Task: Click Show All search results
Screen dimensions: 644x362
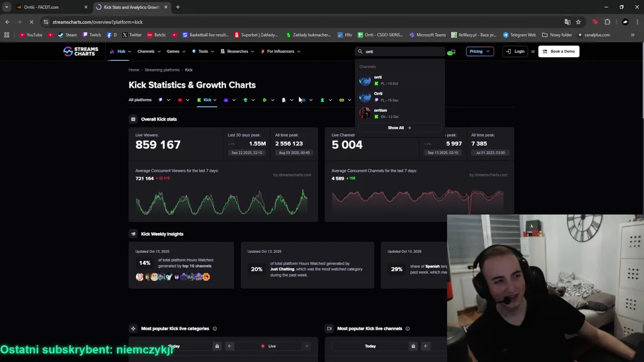Action: [x=399, y=128]
